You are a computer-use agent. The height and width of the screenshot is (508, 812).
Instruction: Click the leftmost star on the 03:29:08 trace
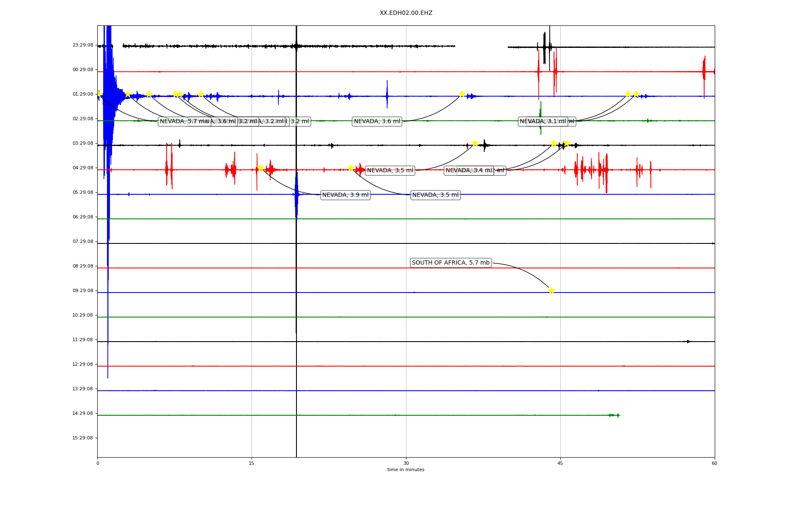(x=475, y=143)
